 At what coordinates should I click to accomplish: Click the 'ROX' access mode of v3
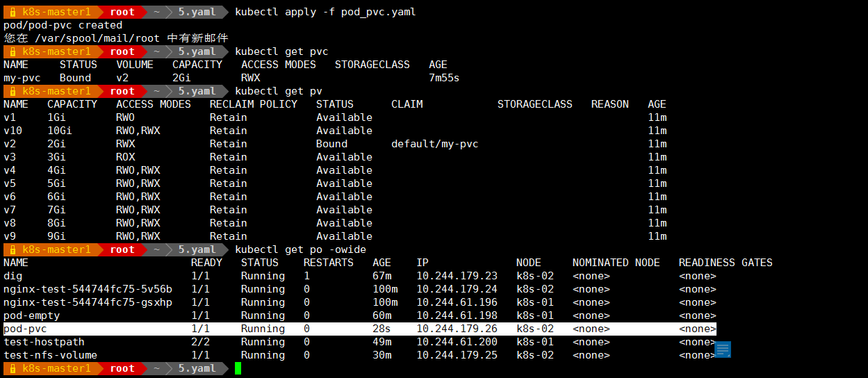point(125,157)
